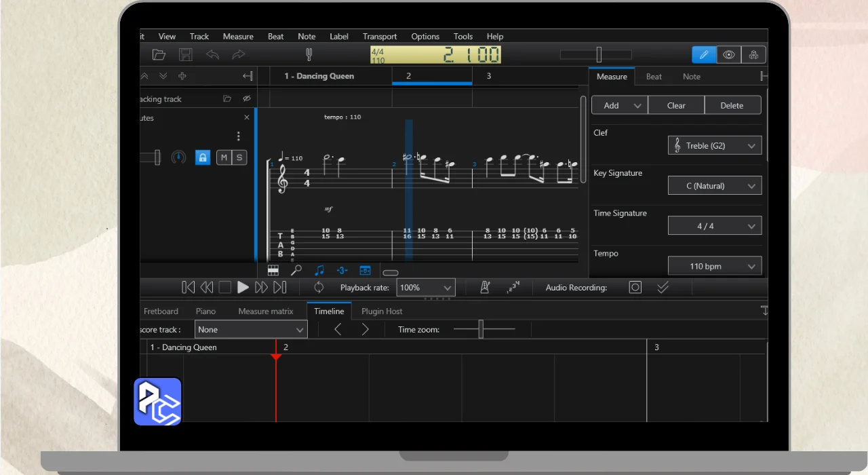868x475 pixels.
Task: Open the Transport menu
Action: 380,37
